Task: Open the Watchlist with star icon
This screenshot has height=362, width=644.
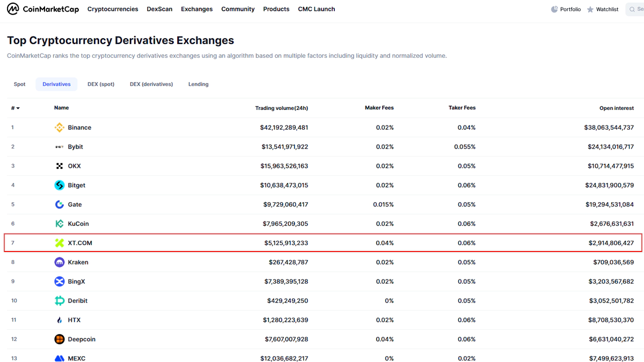Action: coord(602,10)
